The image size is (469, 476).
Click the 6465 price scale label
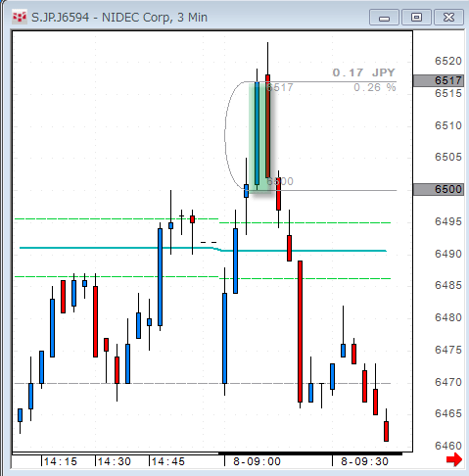448,413
